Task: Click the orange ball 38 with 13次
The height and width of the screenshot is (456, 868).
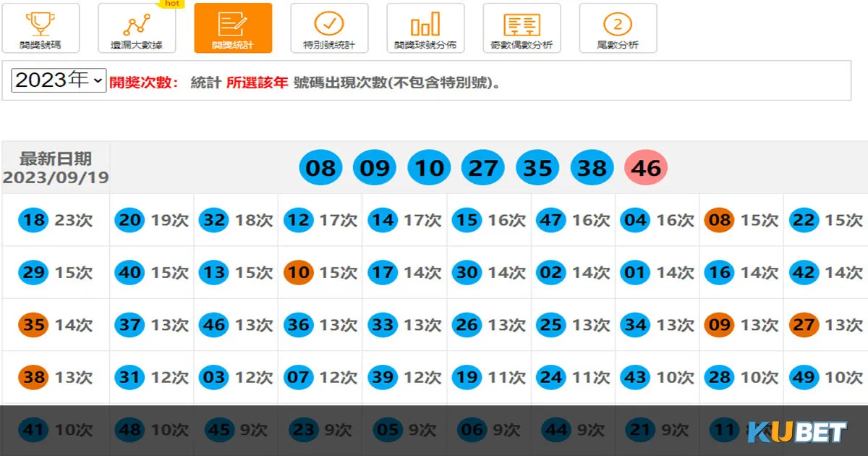Action: point(34,377)
